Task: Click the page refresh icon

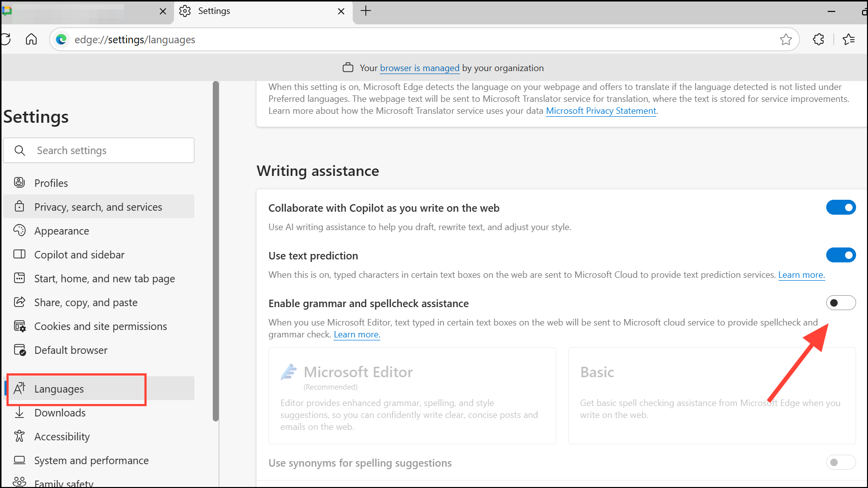Action: click(6, 39)
